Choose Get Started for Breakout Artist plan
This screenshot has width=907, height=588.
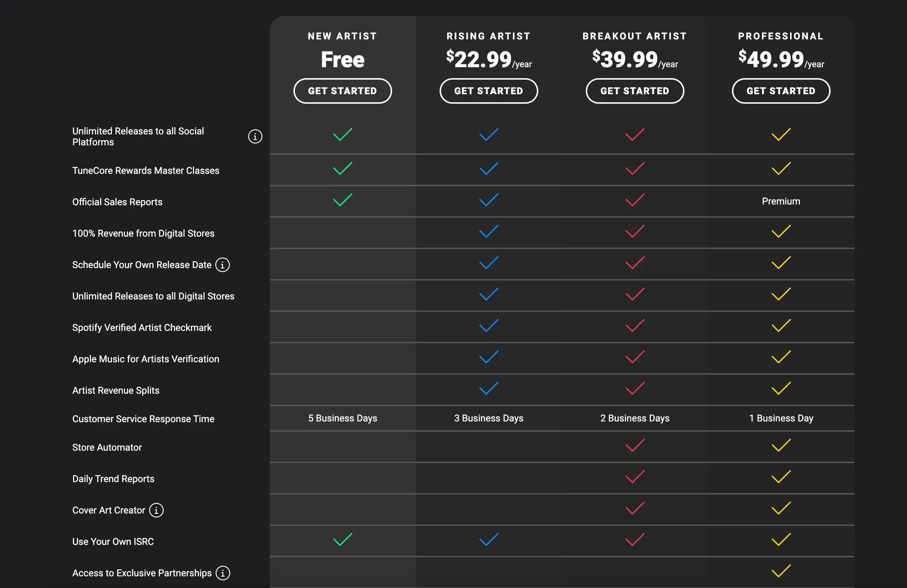634,91
